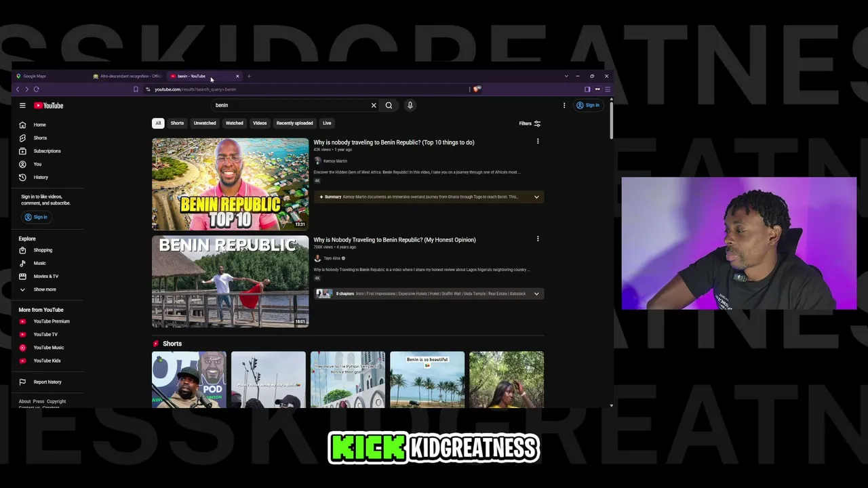Image resolution: width=868 pixels, height=488 pixels.
Task: Open the YouTube hamburger guide menu
Action: (22, 106)
